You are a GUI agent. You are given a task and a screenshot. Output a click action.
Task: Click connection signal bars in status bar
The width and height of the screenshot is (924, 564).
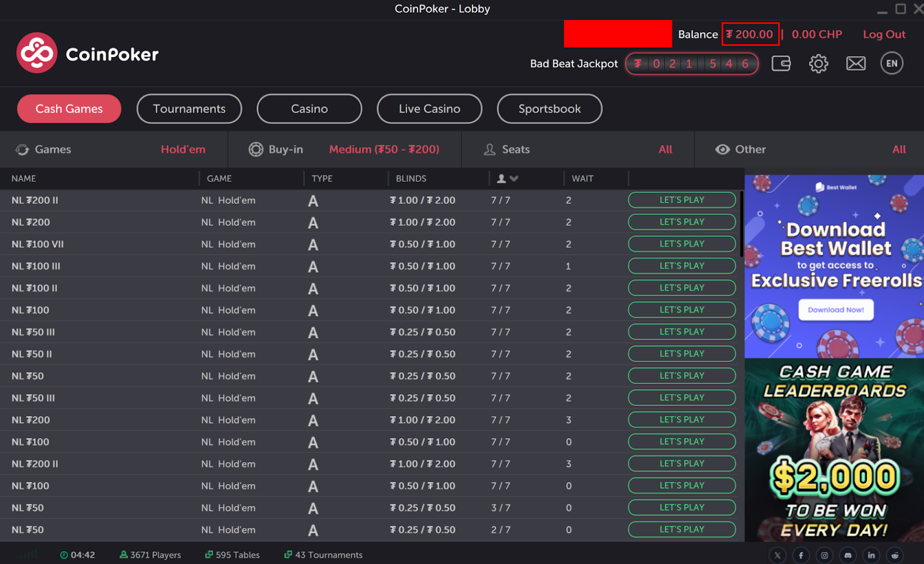27,555
